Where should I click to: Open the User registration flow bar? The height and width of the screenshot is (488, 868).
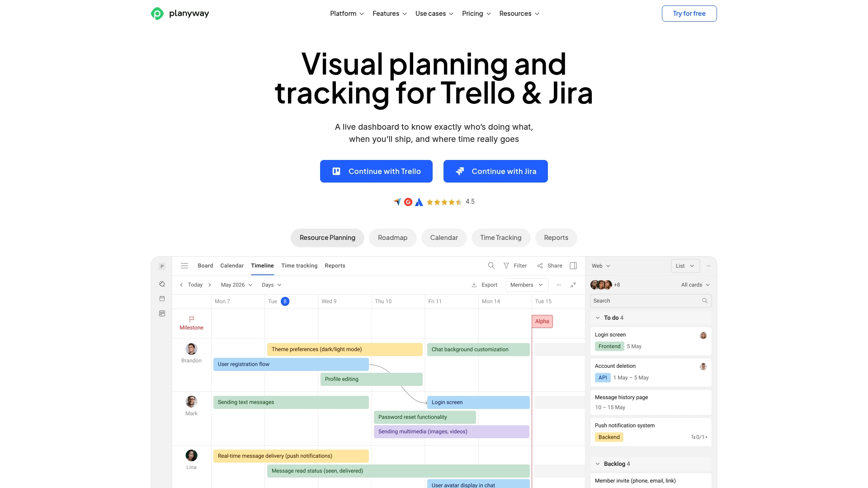[291, 365]
